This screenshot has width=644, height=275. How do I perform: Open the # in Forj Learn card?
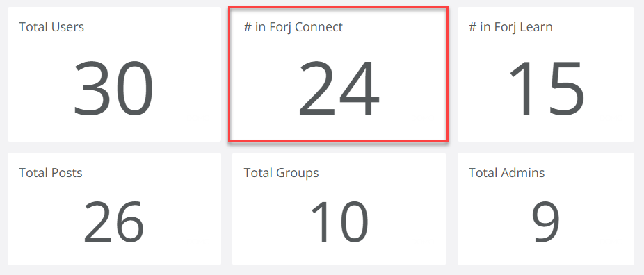click(x=546, y=74)
